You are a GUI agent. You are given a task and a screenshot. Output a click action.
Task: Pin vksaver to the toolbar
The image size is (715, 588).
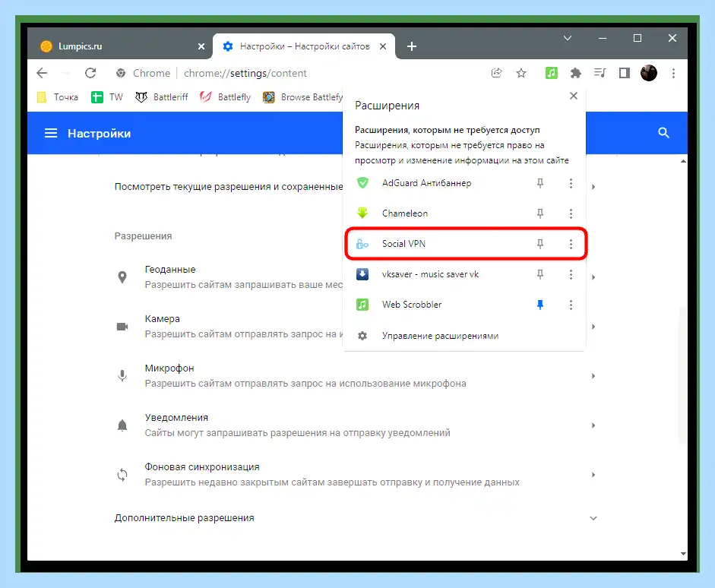(540, 274)
